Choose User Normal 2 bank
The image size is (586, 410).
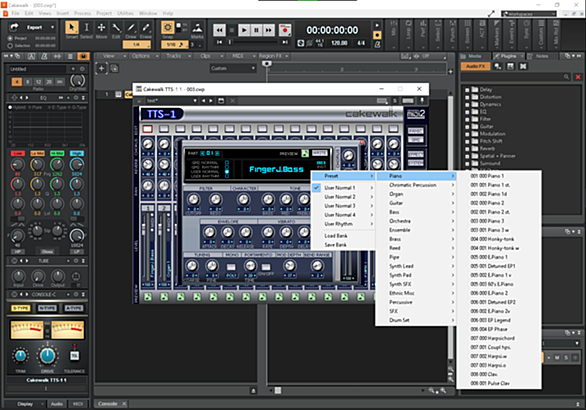pos(343,197)
